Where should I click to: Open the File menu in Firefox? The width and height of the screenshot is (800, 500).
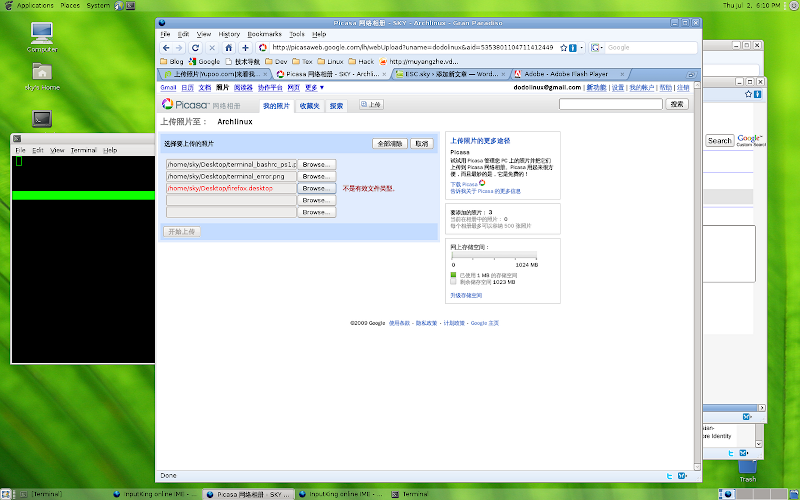coord(165,34)
